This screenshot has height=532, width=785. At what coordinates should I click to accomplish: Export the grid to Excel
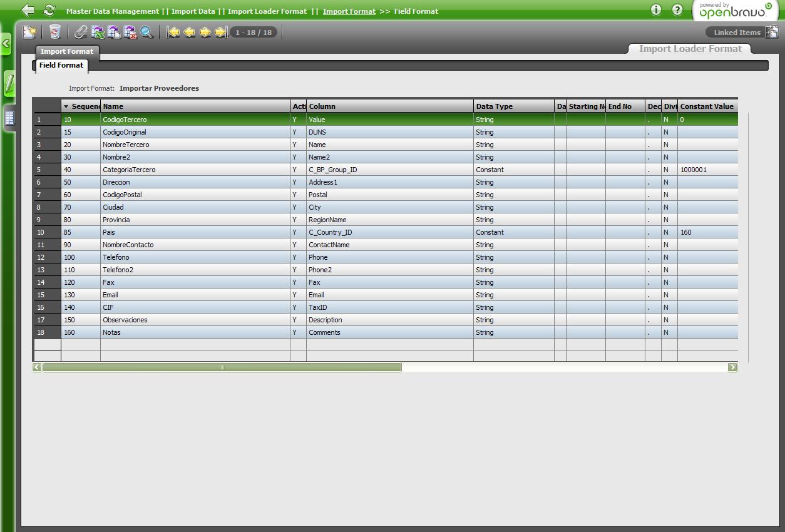coord(98,32)
